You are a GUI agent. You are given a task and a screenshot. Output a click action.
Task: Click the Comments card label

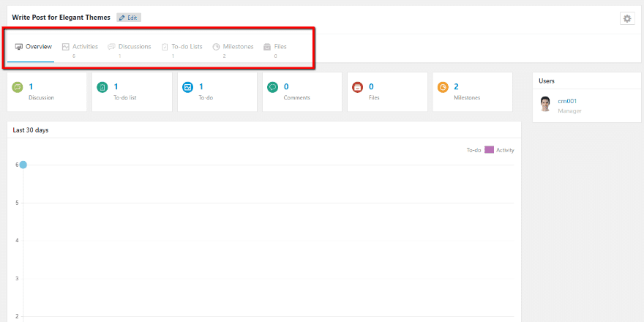297,98
